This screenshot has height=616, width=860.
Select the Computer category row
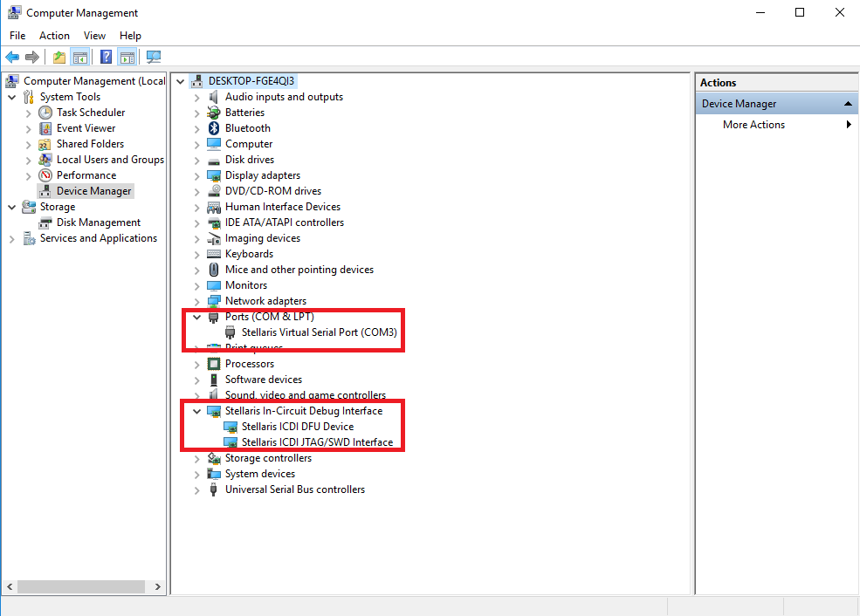pos(249,144)
